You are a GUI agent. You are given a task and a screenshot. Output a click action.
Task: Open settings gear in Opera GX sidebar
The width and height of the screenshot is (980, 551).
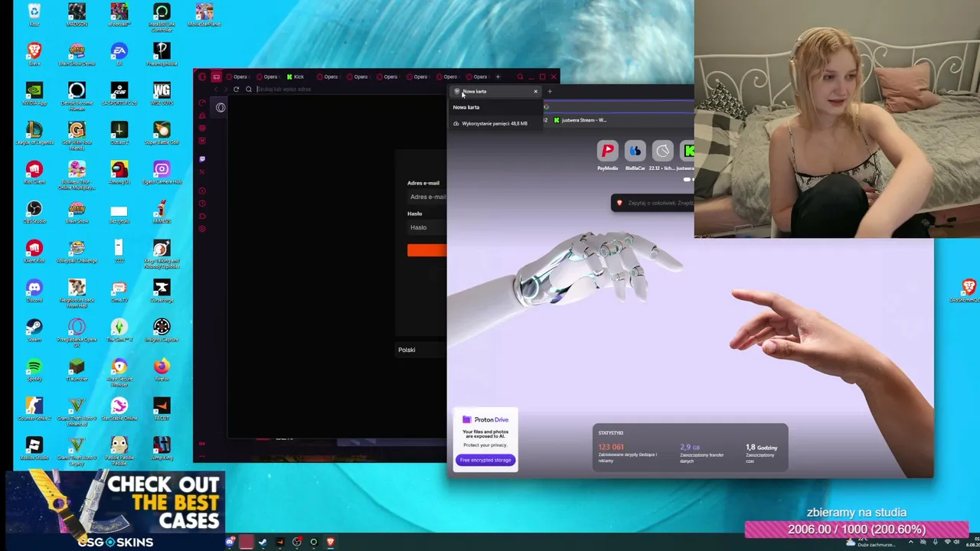pos(202,229)
